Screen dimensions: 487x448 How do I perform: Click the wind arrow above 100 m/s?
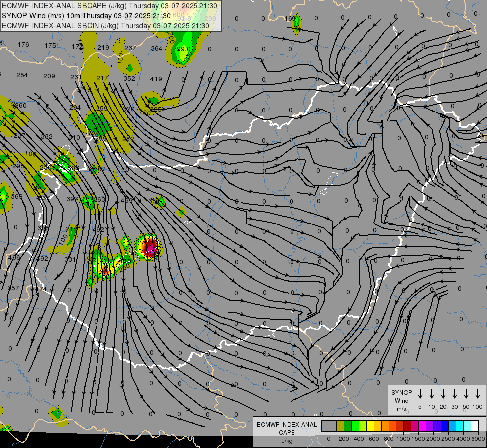point(478,393)
